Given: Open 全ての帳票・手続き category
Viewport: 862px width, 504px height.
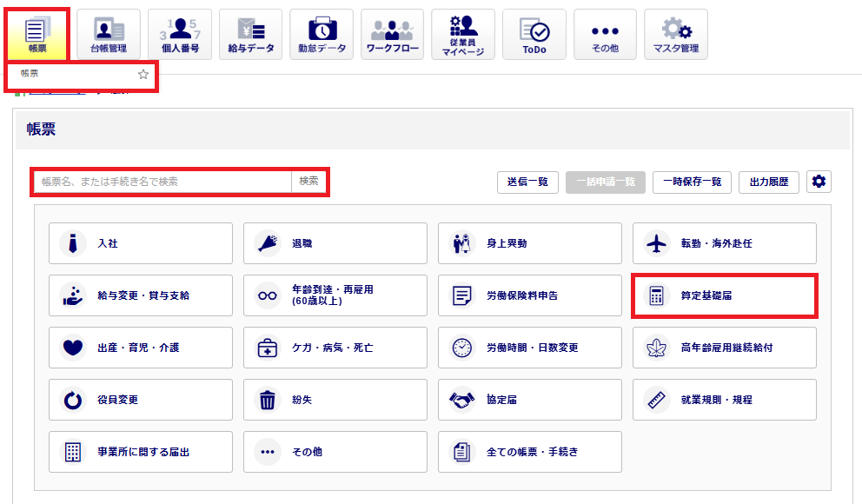Looking at the screenshot, I should pyautogui.click(x=529, y=452).
